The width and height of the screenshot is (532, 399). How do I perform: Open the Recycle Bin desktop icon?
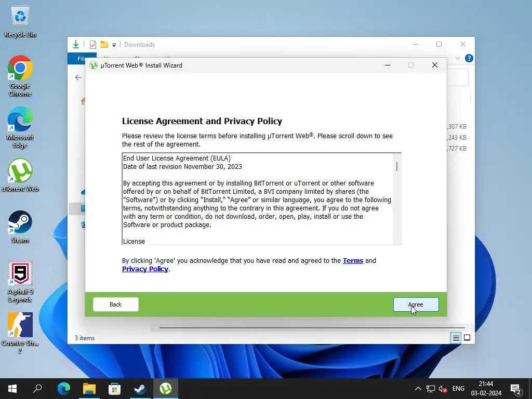pos(20,22)
